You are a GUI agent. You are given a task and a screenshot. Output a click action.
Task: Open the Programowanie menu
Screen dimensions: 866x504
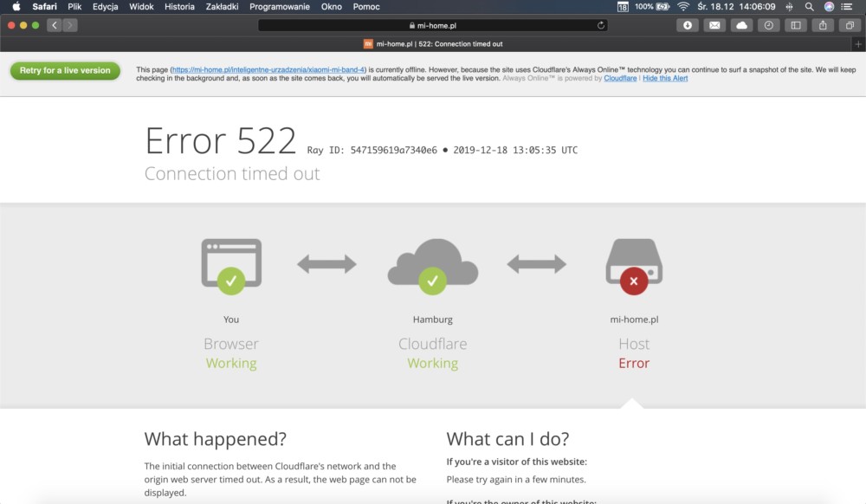pos(280,7)
